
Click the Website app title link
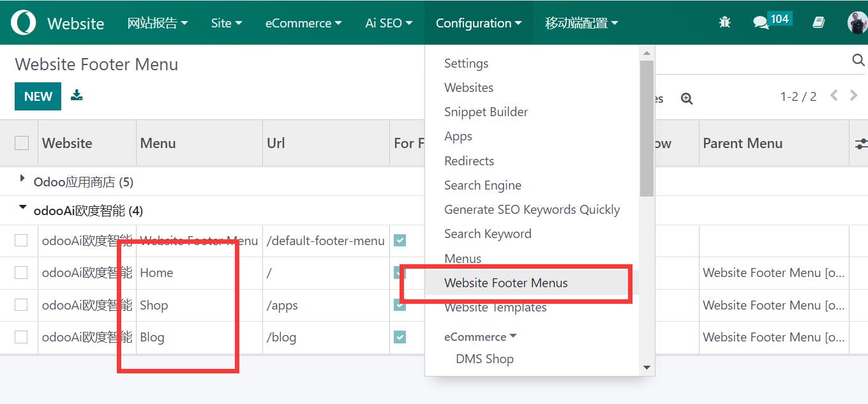coord(75,24)
